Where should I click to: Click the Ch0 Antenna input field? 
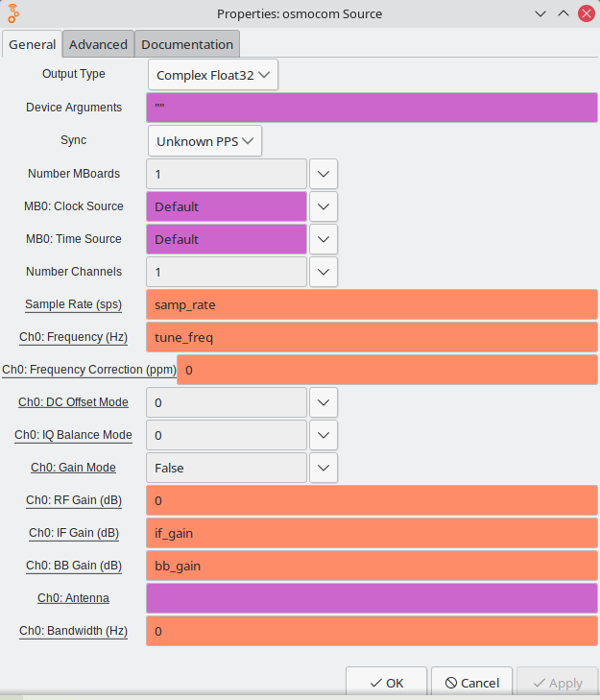(x=372, y=598)
